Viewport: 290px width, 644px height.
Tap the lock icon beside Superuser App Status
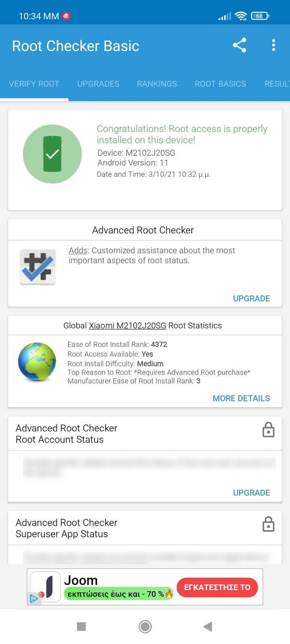(268, 524)
